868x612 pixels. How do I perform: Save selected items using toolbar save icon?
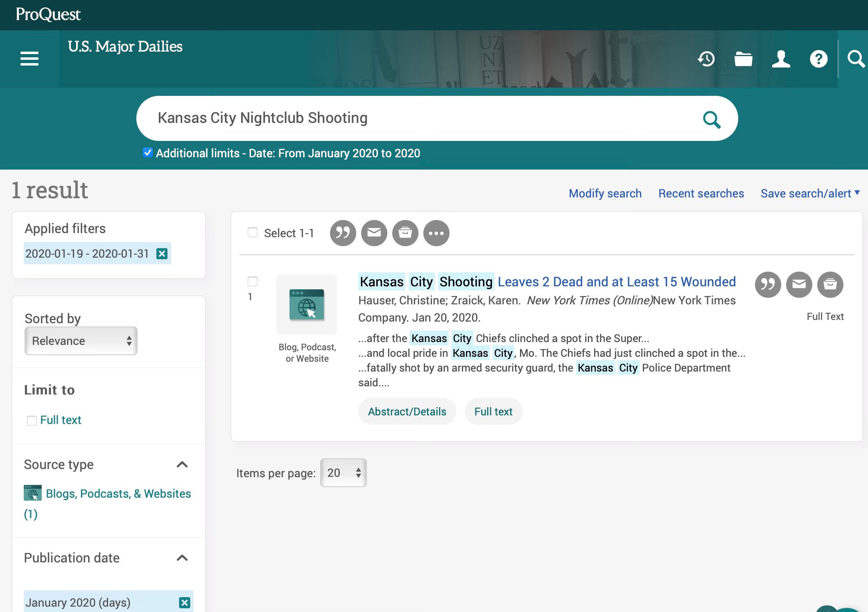point(405,233)
